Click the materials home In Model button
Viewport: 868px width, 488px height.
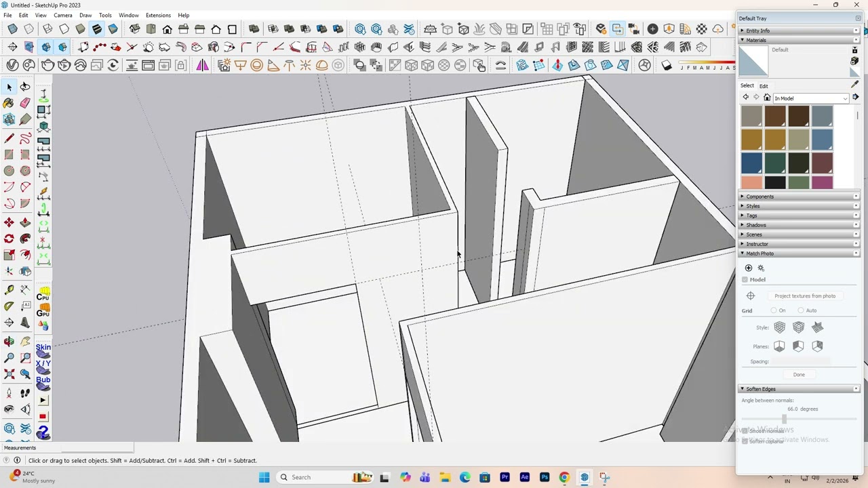767,98
